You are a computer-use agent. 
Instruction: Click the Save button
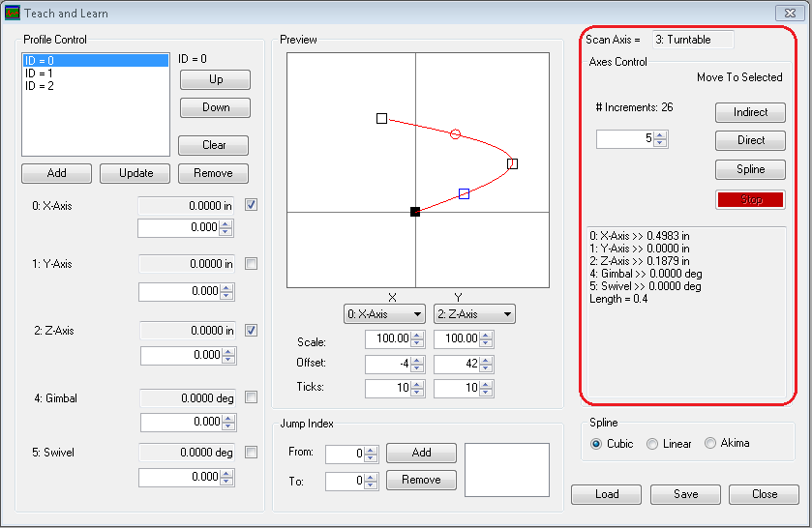685,494
